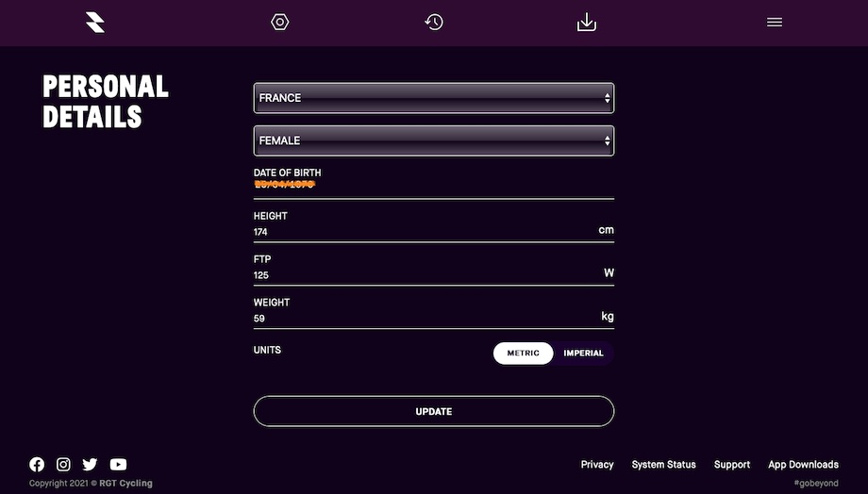Open App Downloads link
The image size is (868, 494).
pos(803,465)
